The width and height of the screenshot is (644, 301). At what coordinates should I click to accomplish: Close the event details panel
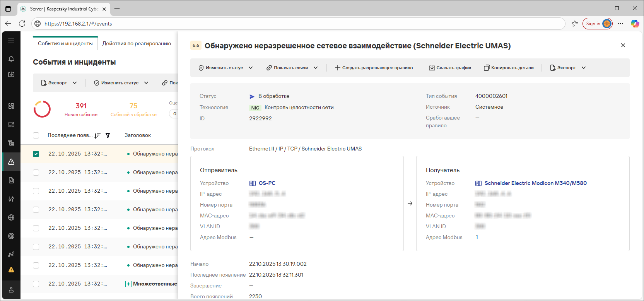[623, 45]
